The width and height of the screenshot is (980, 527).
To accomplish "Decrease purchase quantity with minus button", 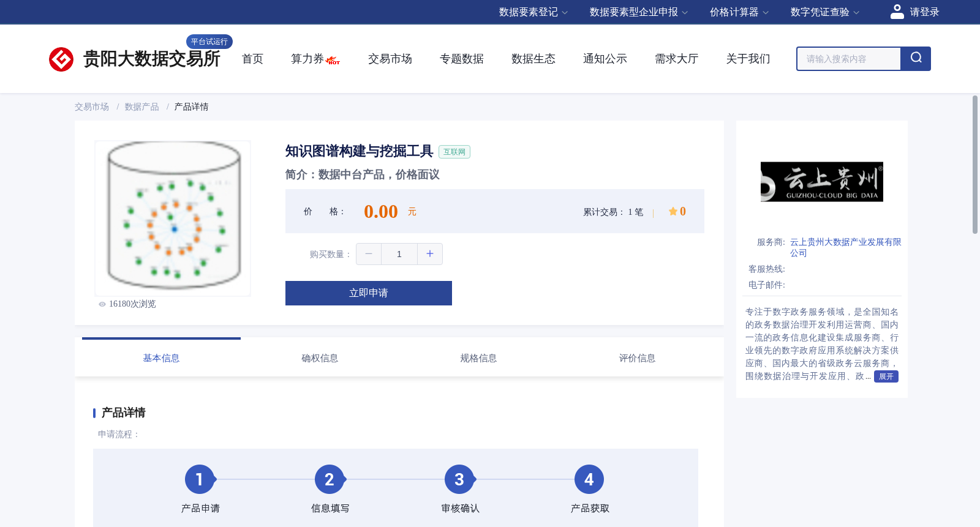I will coord(369,254).
